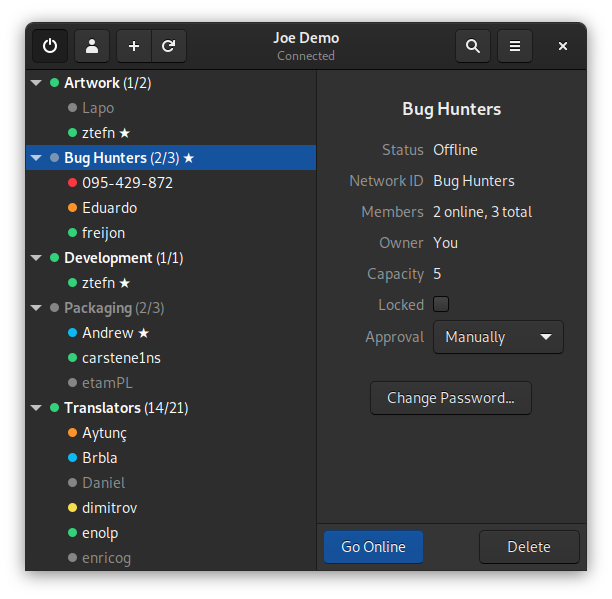Select member Eduardo in Bug Hunters

click(x=109, y=208)
